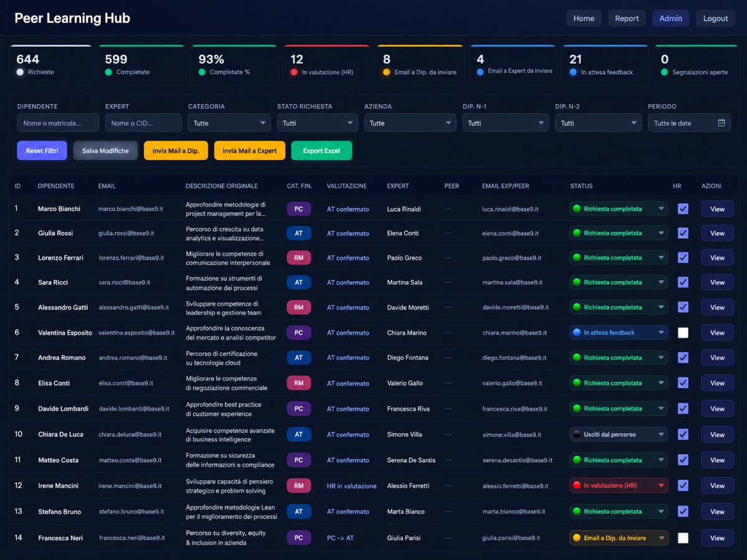Open the Stato Richiesta filter dropdown
The image size is (747, 560).
pos(317,123)
